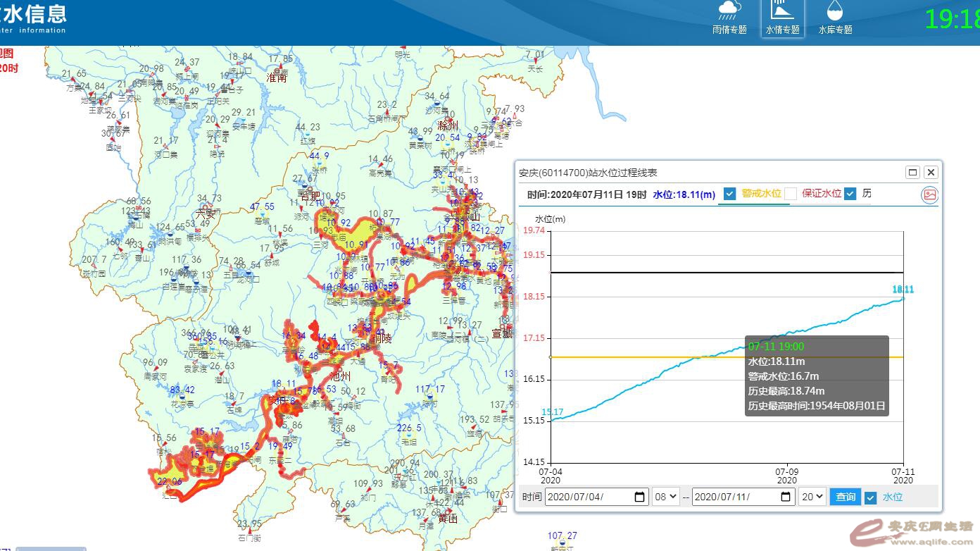Click the 合肥 city label on map
This screenshot has width=980, height=551.
pyautogui.click(x=309, y=196)
